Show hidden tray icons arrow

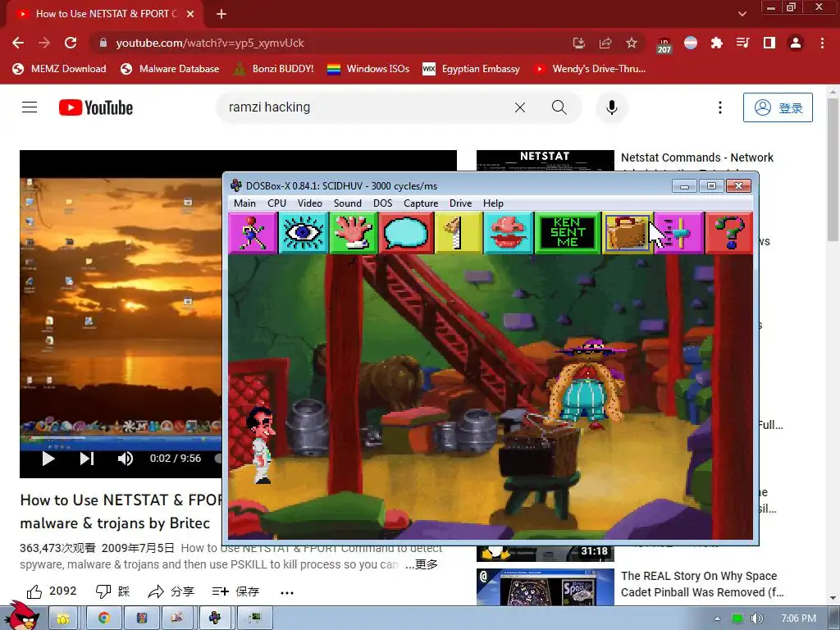point(717,619)
